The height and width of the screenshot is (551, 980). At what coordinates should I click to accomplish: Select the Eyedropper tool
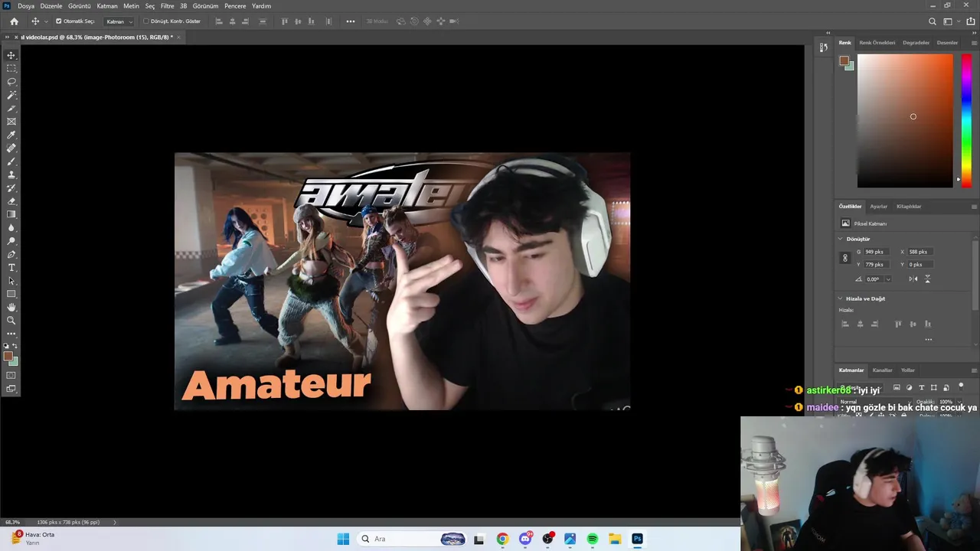(x=11, y=135)
